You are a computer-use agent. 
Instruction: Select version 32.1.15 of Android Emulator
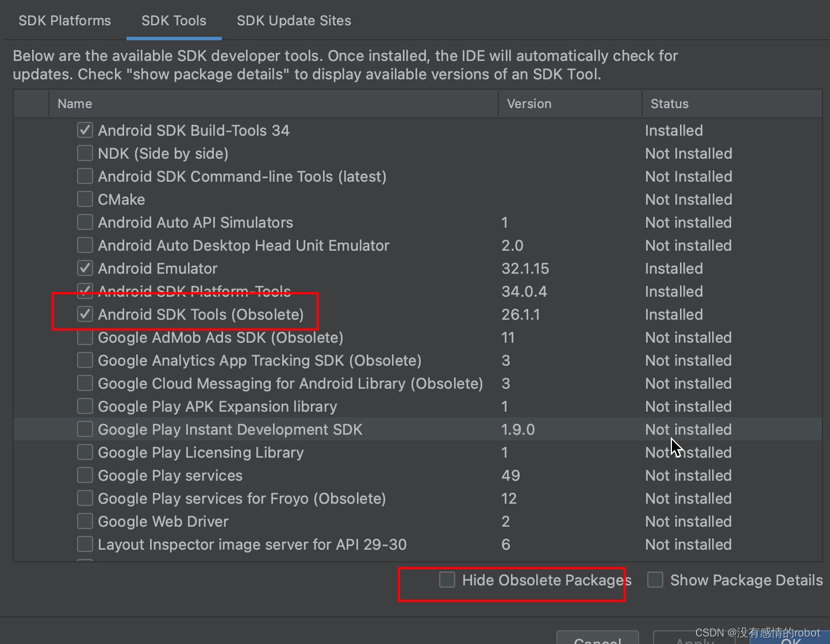525,269
